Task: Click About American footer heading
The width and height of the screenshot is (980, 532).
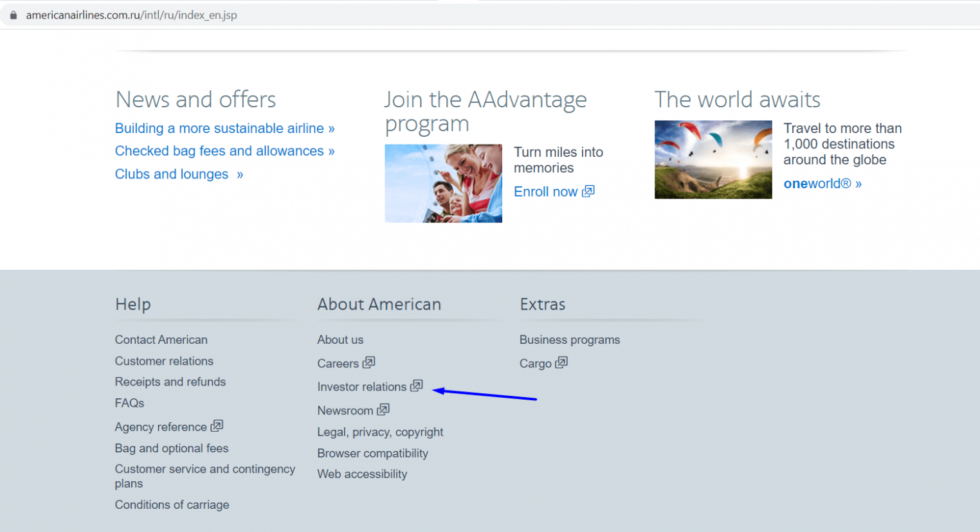Action: click(x=379, y=304)
